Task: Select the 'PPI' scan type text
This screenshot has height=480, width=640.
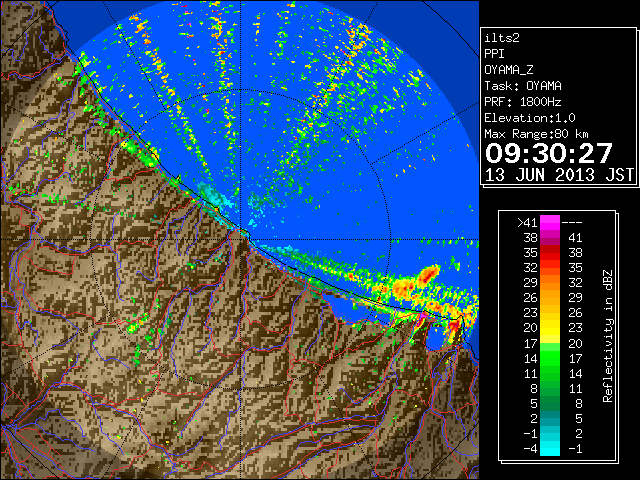Action: coord(494,54)
